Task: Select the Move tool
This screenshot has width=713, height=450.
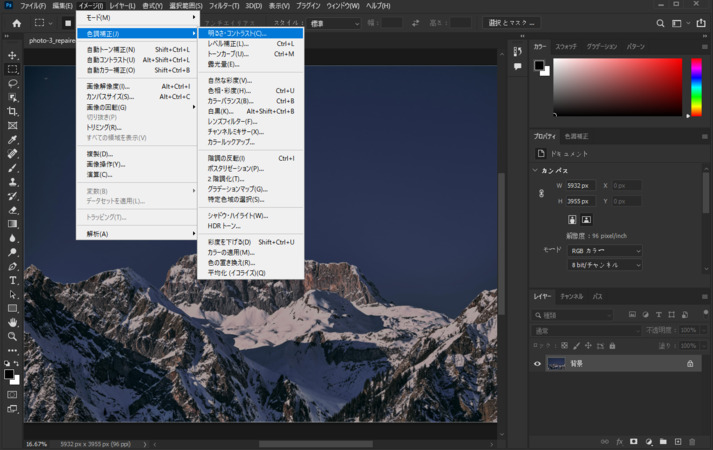Action: (x=12, y=56)
